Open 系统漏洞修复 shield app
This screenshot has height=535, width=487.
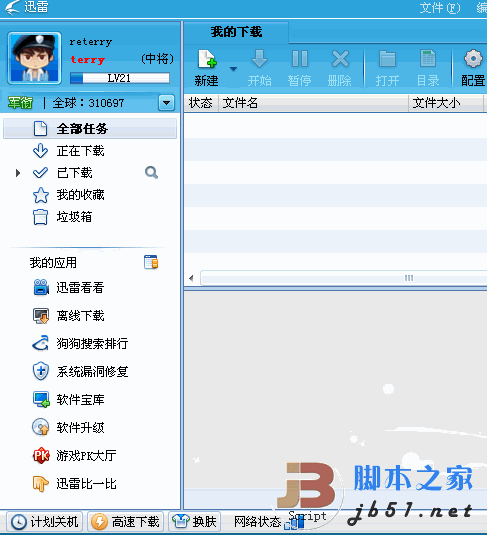(x=92, y=372)
